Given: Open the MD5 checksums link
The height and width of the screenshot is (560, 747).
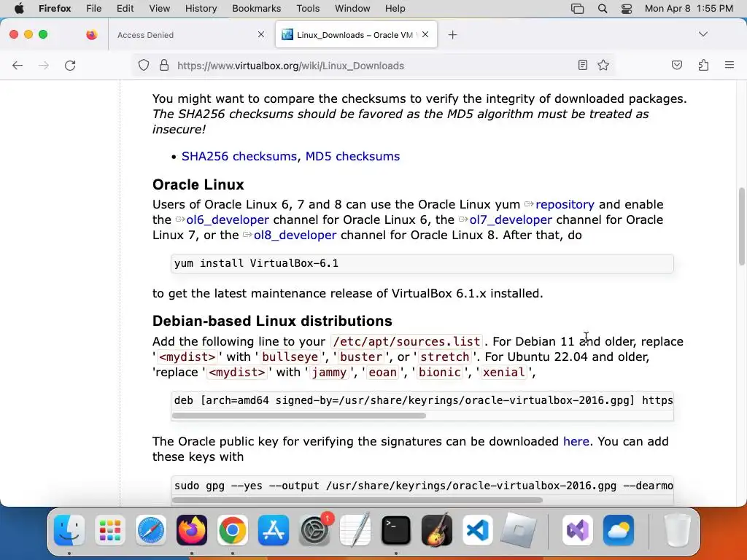Looking at the screenshot, I should [352, 156].
